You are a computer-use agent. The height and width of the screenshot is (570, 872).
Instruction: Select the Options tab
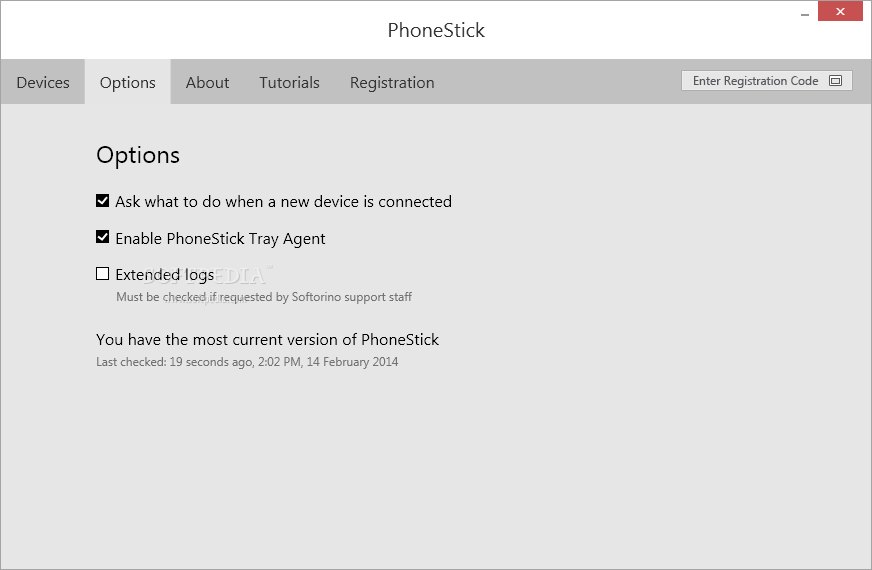(x=127, y=82)
